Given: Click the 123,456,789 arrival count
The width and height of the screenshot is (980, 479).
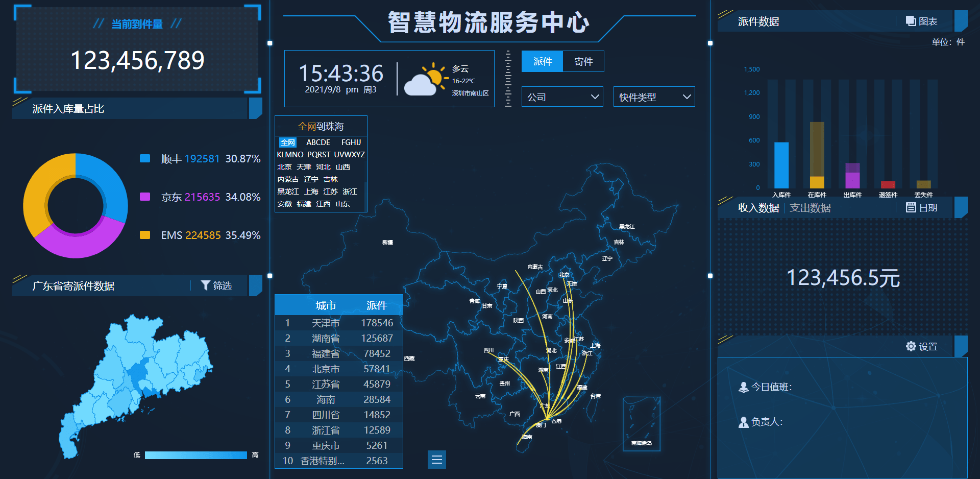Looking at the screenshot, I should [137, 60].
